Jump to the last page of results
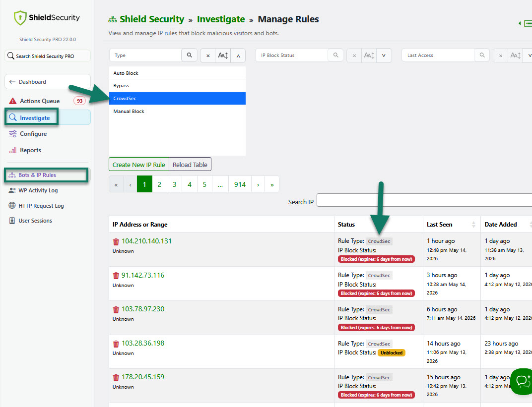The width and height of the screenshot is (532, 407). 272,184
